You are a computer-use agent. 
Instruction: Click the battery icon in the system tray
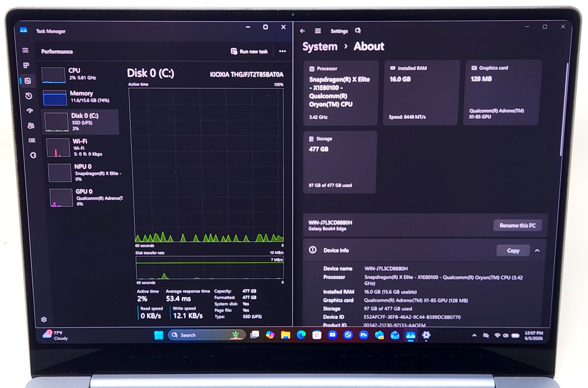(x=515, y=336)
